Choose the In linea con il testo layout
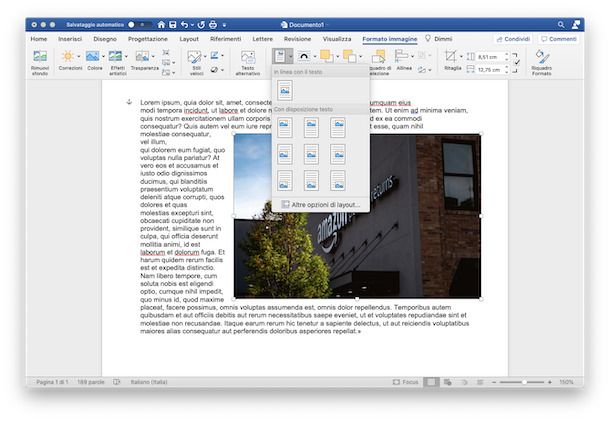610x421 pixels. (285, 90)
